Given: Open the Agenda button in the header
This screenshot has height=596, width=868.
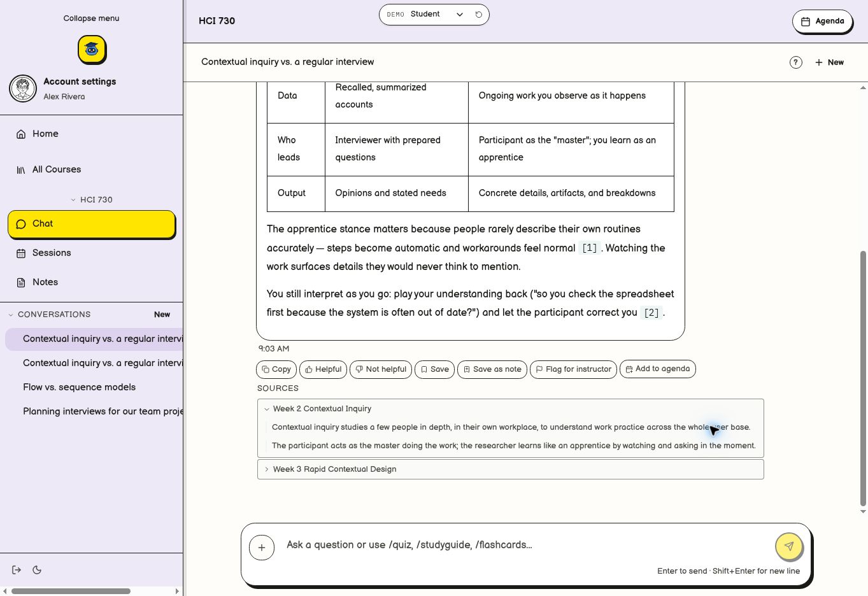Looking at the screenshot, I should 822,21.
